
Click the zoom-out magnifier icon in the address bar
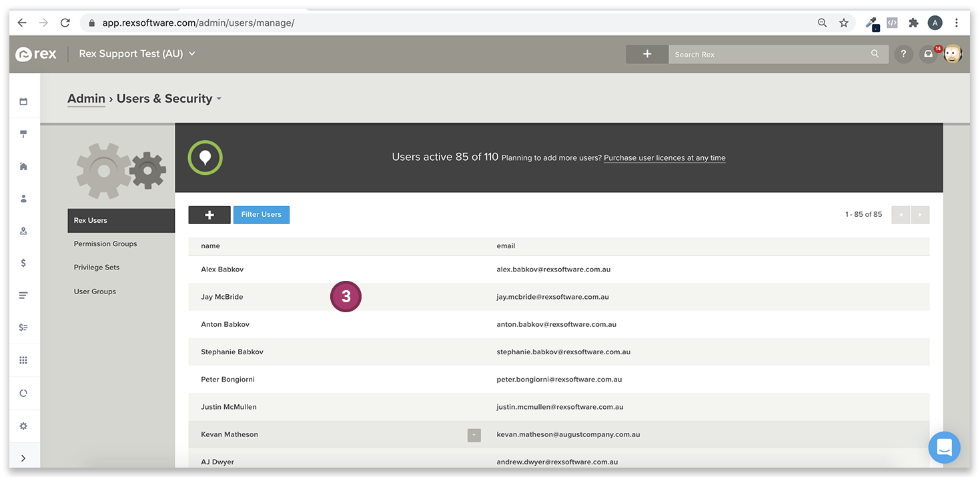822,23
